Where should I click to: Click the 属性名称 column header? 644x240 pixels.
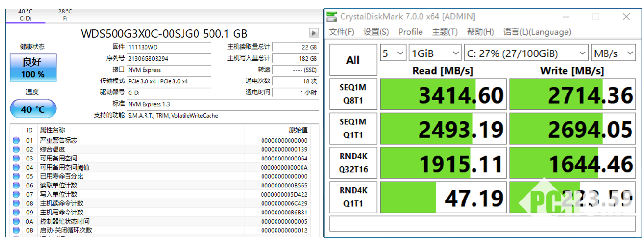[52, 130]
